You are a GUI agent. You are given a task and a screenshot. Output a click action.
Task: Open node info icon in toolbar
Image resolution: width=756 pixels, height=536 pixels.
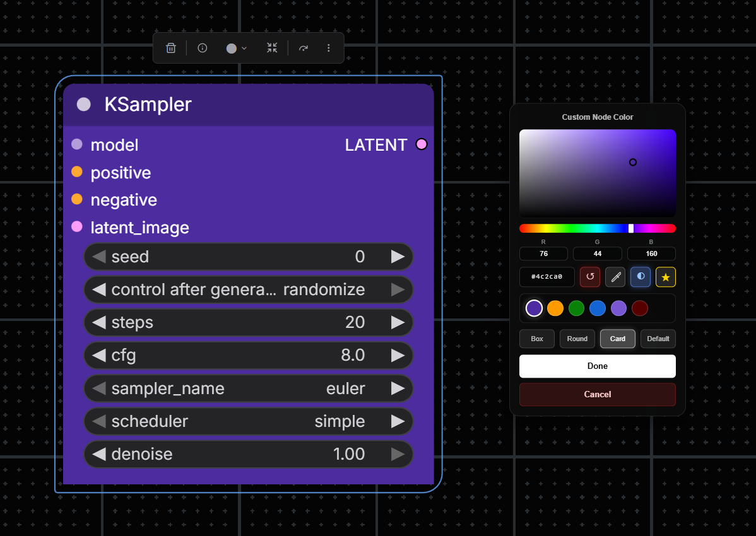[x=203, y=48]
